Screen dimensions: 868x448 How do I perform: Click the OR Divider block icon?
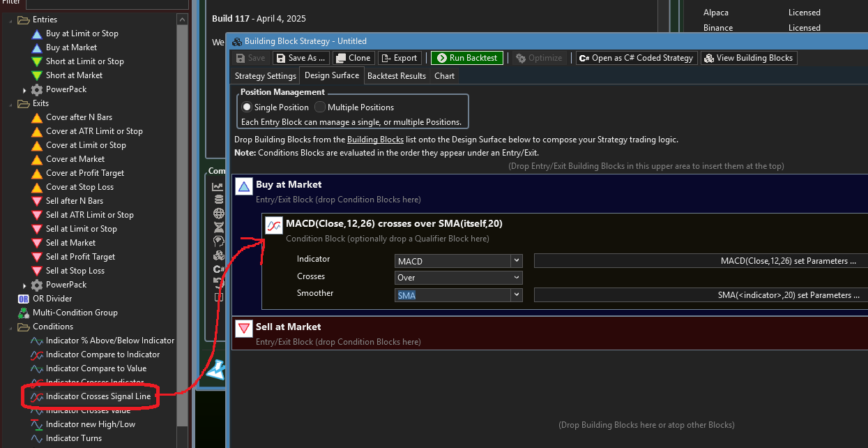[23, 299]
